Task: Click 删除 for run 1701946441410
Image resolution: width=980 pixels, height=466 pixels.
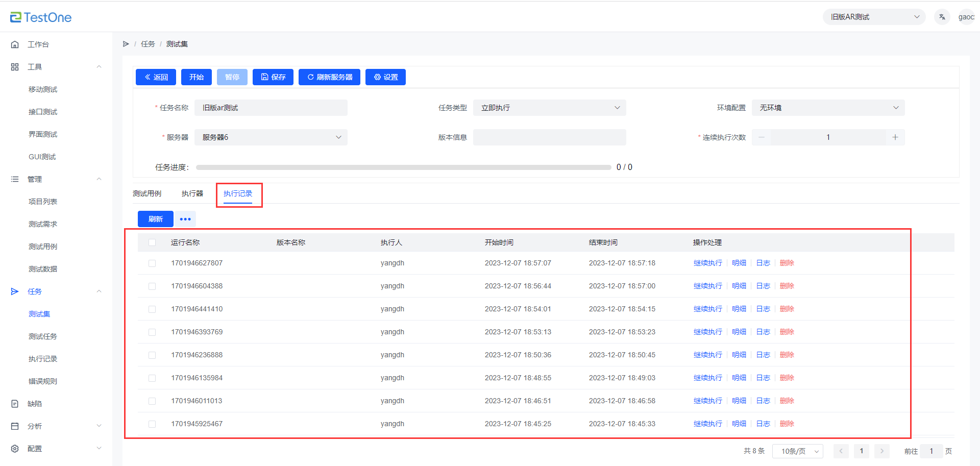Action: point(787,309)
